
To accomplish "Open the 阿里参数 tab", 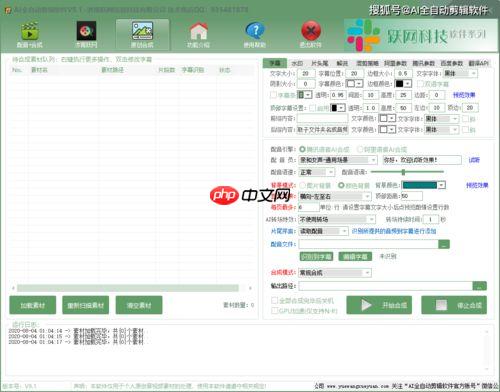I will tap(395, 63).
